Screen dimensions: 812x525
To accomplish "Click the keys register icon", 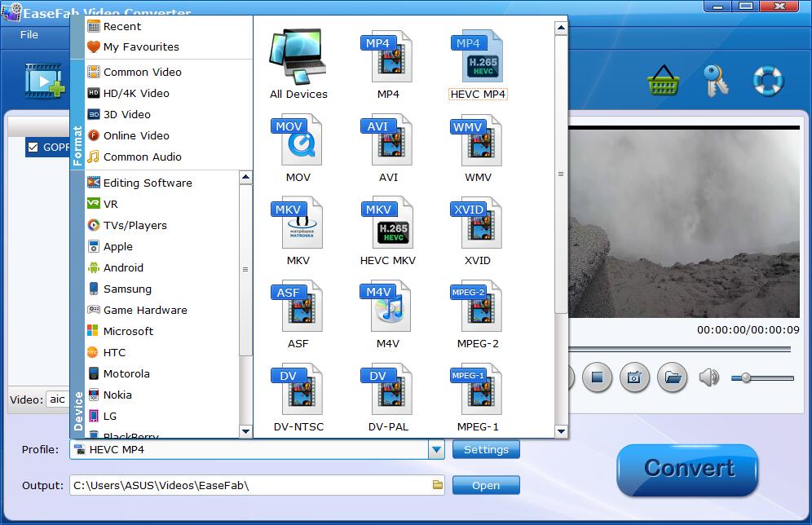I will pos(716,81).
